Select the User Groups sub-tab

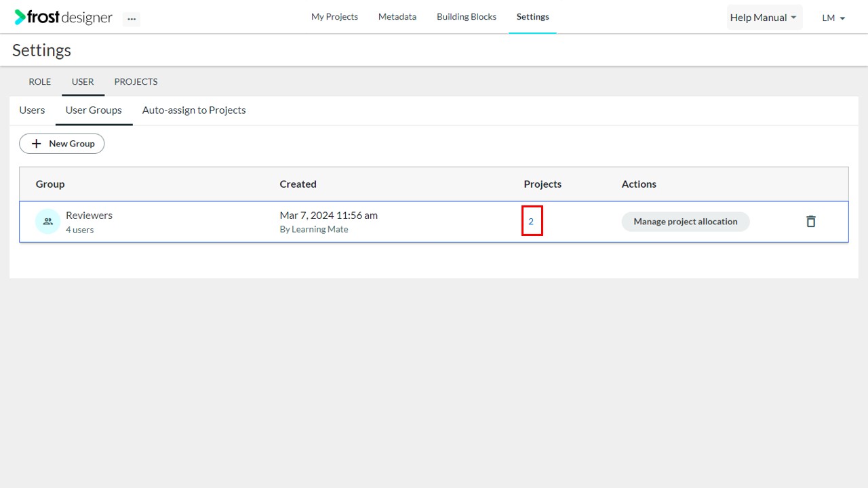94,110
